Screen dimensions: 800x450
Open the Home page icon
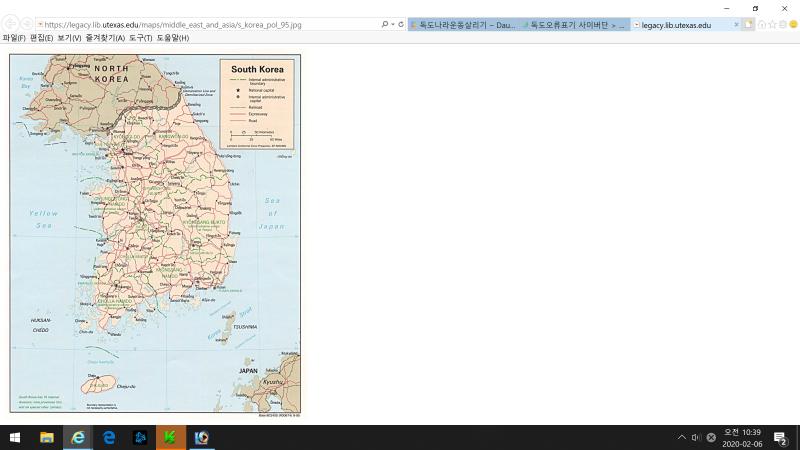(x=762, y=24)
